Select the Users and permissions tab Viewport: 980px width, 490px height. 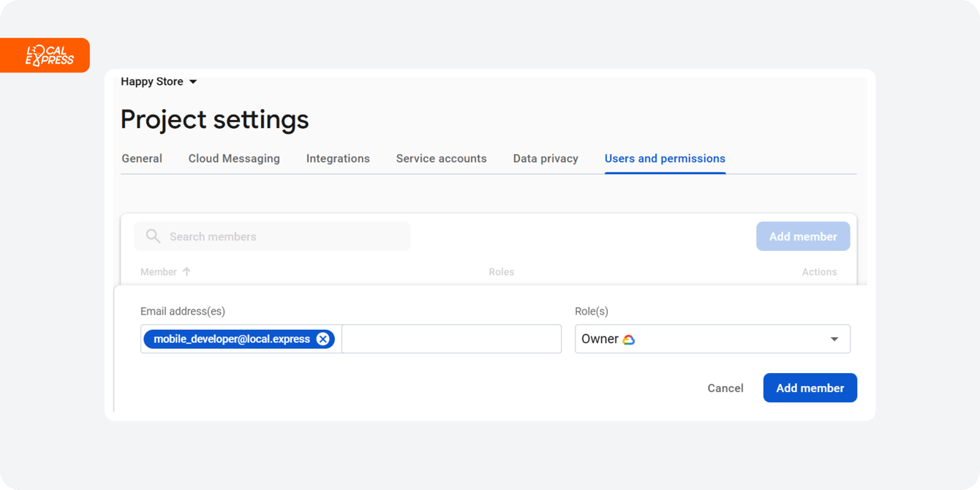pyautogui.click(x=665, y=158)
